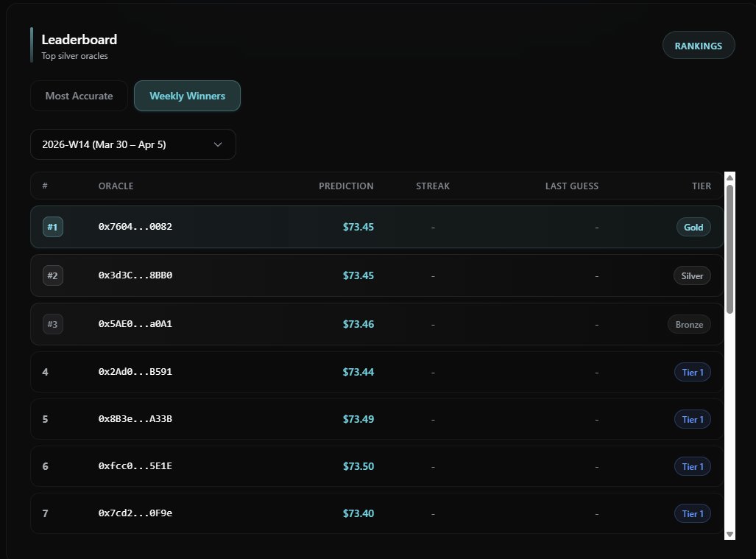Click the scrollbar down arrow

point(730,535)
